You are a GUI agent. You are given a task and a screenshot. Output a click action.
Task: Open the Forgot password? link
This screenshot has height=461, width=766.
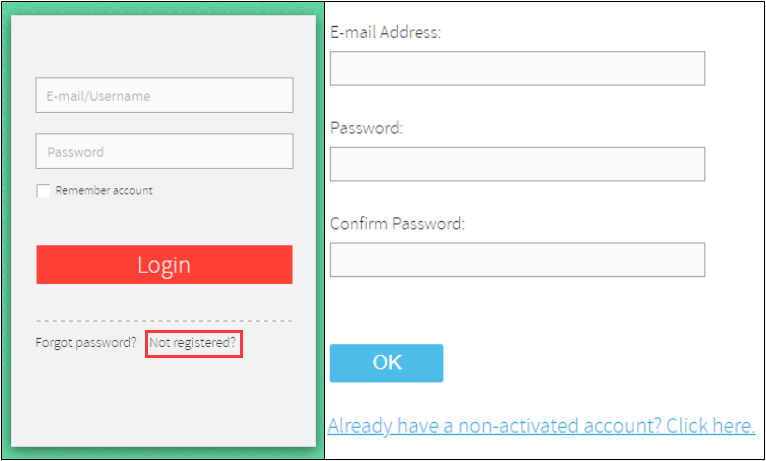click(86, 343)
